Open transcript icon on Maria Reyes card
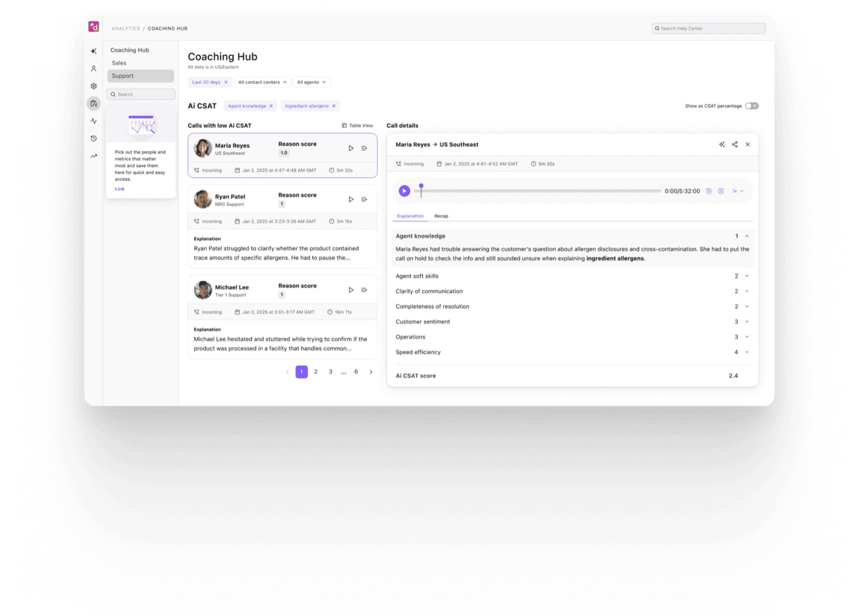This screenshot has width=859, height=616. 364,148
